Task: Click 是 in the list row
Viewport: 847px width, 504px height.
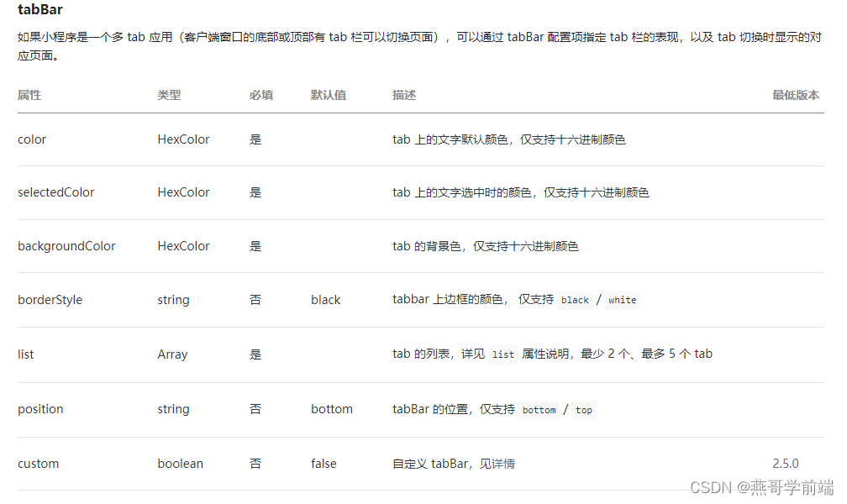Action: coord(255,354)
